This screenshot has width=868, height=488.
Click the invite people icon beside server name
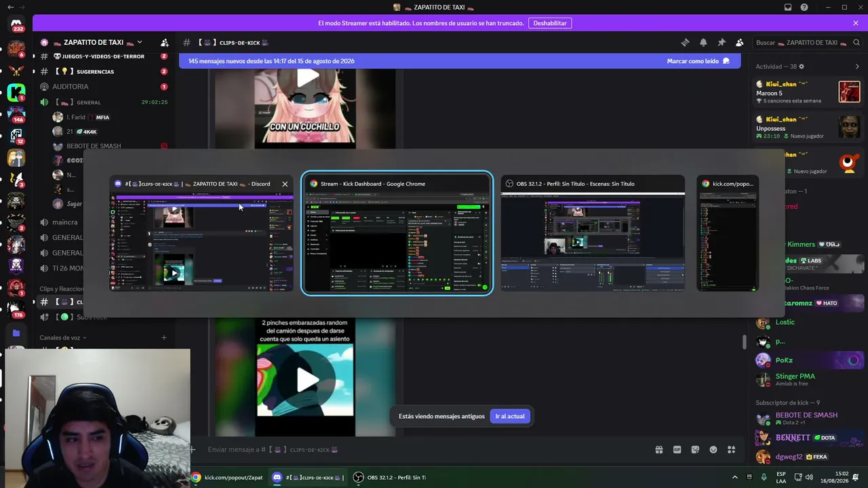point(164,42)
